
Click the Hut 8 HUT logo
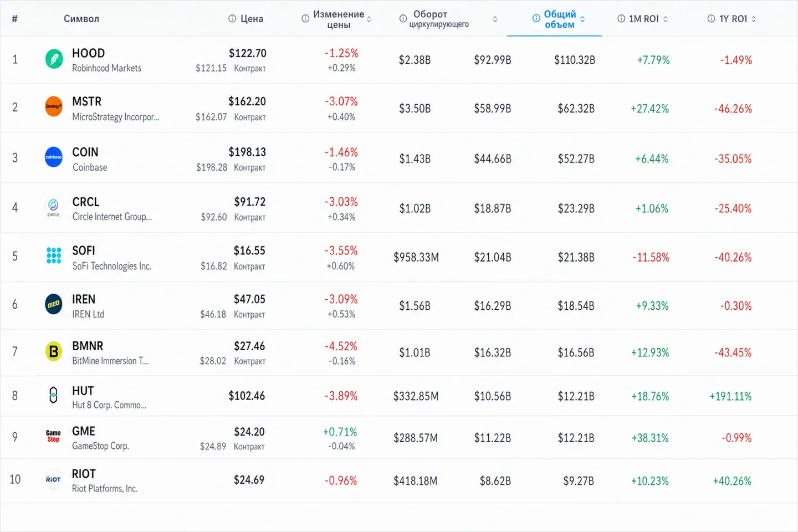coord(54,396)
